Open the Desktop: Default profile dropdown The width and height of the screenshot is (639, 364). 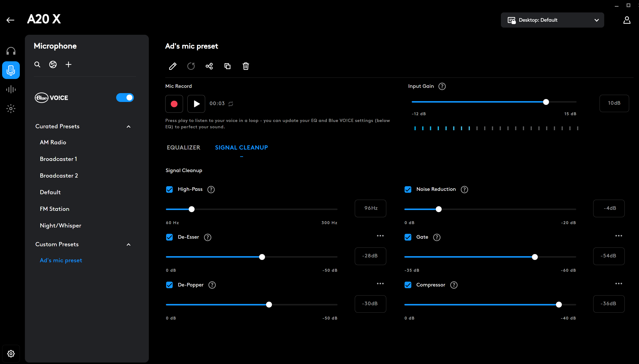[552, 20]
